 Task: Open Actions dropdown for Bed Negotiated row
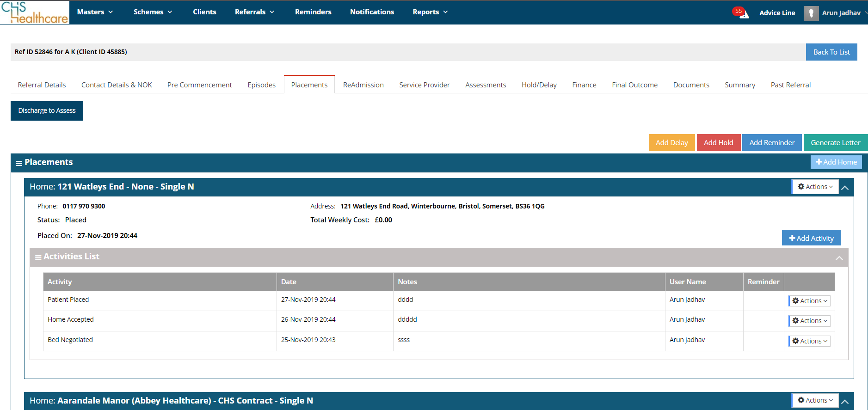[810, 341]
